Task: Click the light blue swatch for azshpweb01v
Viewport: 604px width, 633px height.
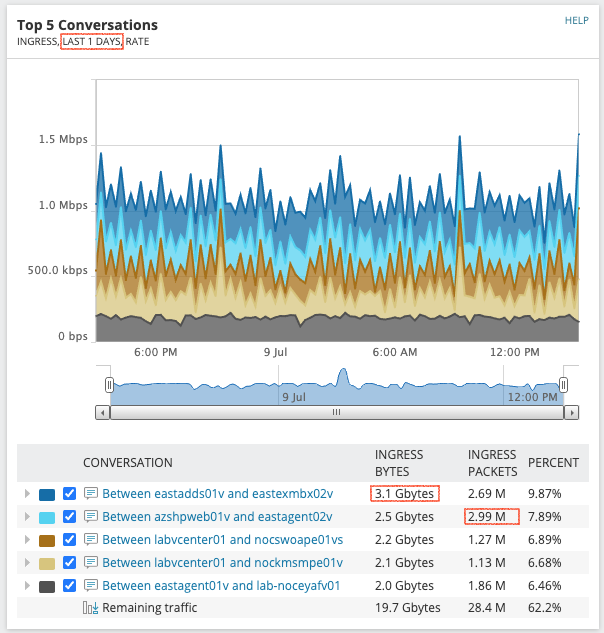Action: click(x=47, y=518)
